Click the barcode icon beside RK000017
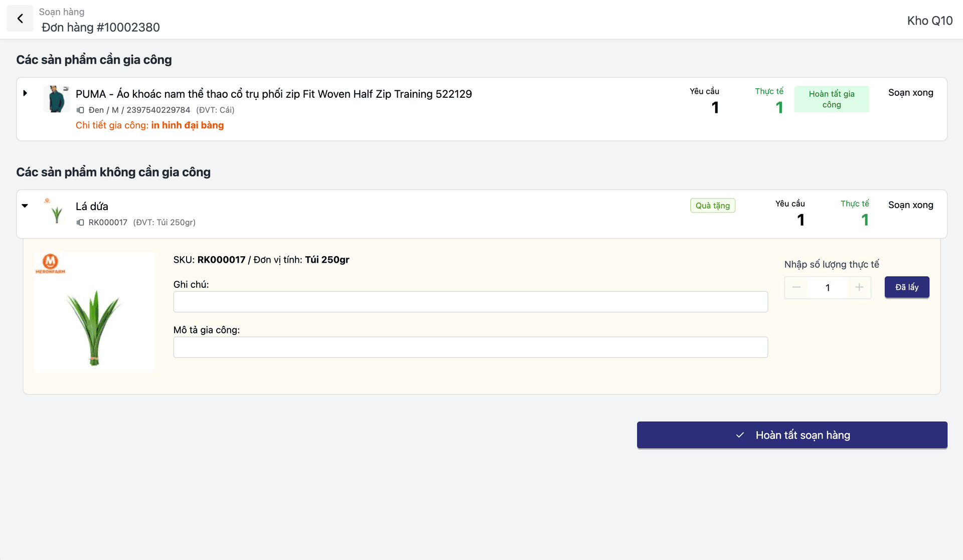Image resolution: width=963 pixels, height=560 pixels. pos(80,223)
